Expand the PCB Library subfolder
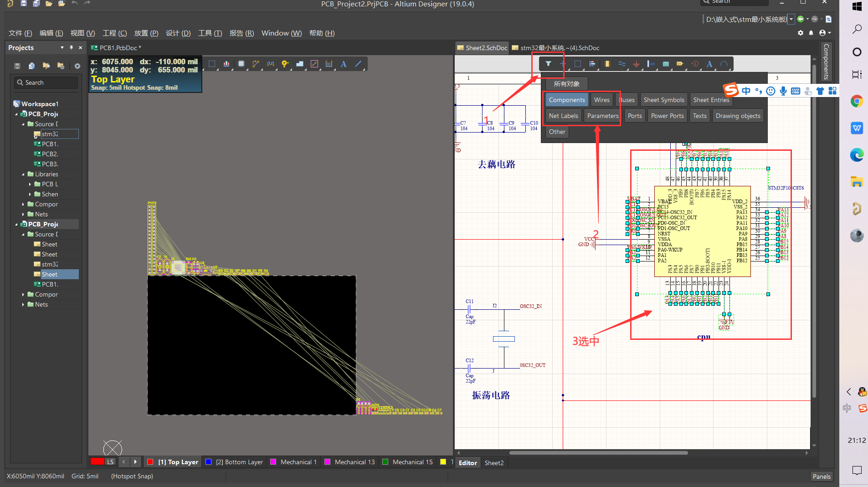The image size is (868, 487). click(x=30, y=184)
